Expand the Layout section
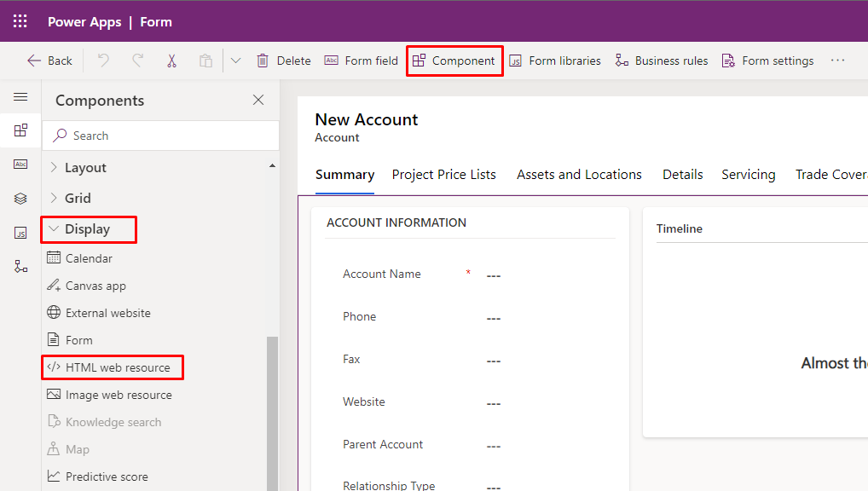 click(78, 168)
